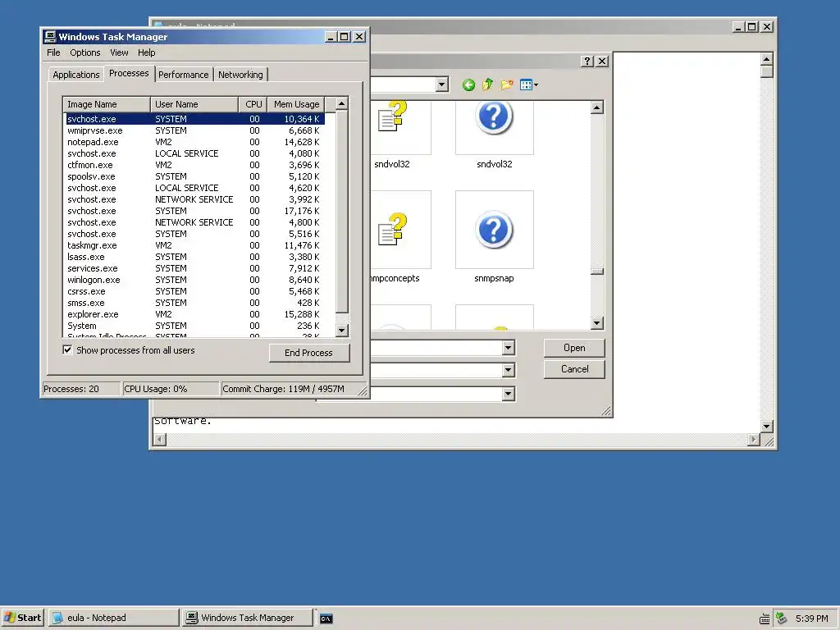Viewport: 840px width, 630px height.
Task: Click Windows Task Manager taskbar button
Action: (x=248, y=618)
